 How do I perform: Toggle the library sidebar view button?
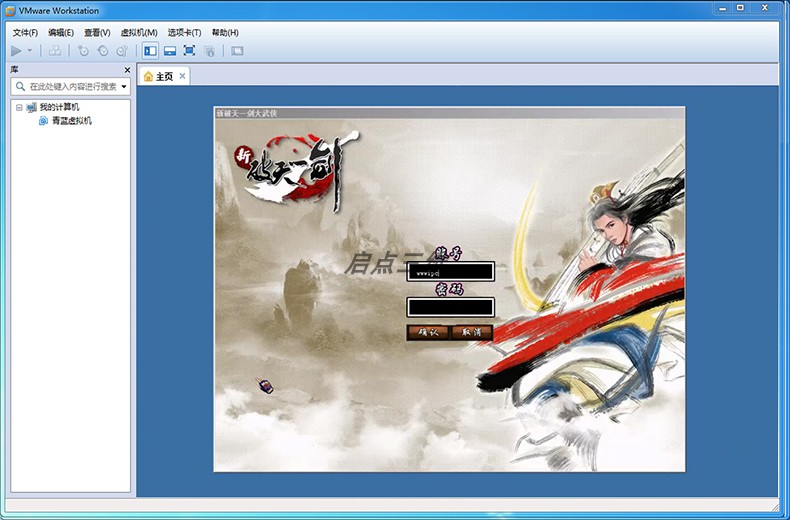point(150,51)
